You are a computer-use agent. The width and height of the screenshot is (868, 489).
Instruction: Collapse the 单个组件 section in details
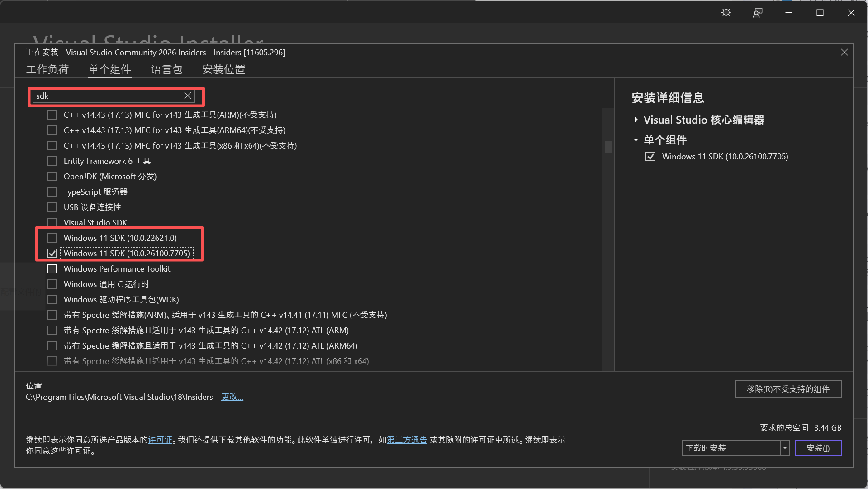tap(636, 140)
